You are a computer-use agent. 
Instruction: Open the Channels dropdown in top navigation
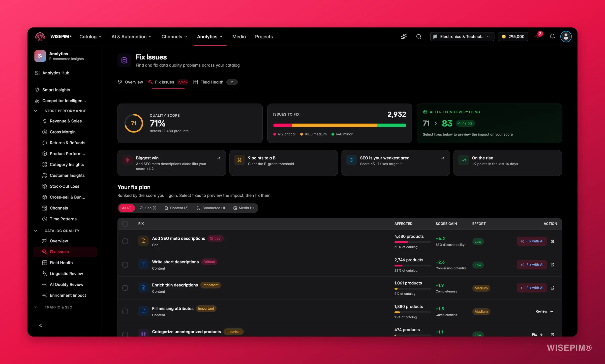(174, 37)
